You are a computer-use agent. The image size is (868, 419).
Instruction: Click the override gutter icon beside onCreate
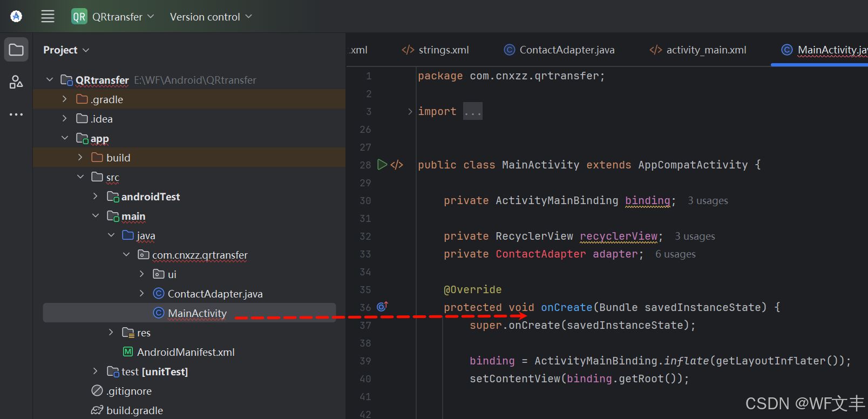[382, 307]
